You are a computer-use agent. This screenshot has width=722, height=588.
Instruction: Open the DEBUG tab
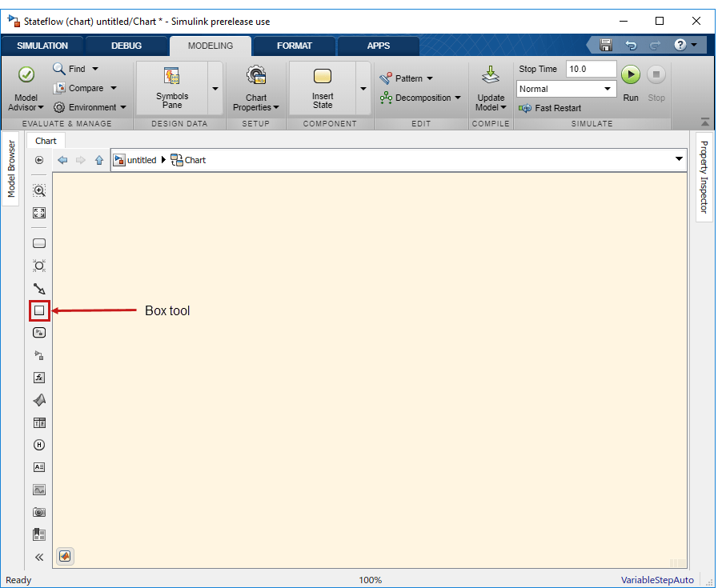click(126, 46)
